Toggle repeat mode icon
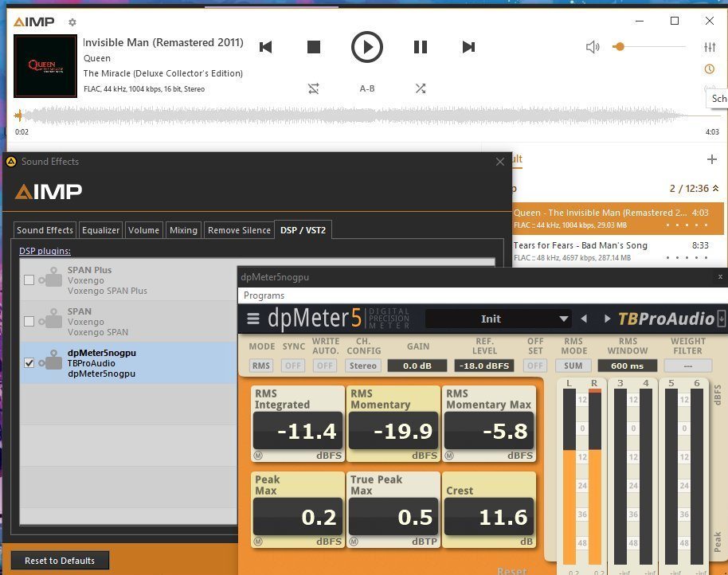728x575 pixels. point(314,88)
